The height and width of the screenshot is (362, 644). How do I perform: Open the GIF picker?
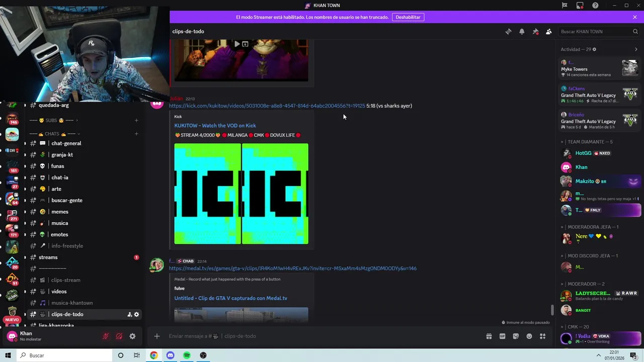point(502,336)
